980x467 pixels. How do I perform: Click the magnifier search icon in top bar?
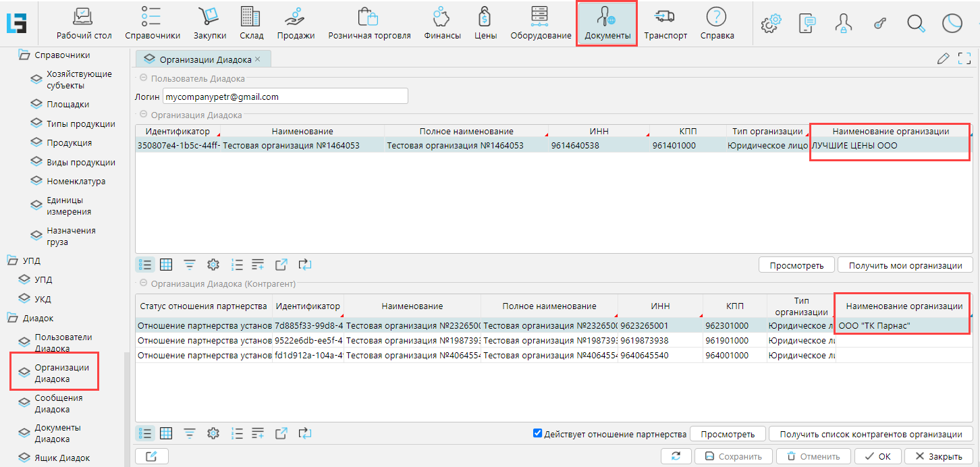tap(915, 24)
